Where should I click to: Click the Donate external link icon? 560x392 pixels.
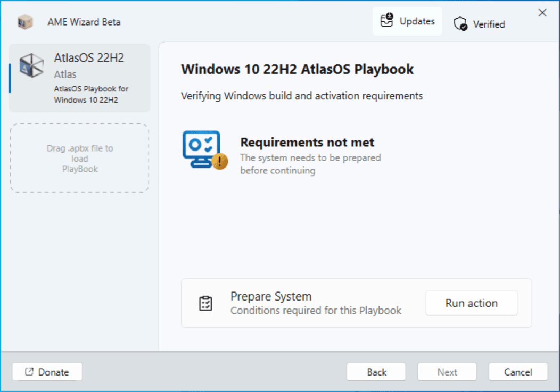pos(29,372)
